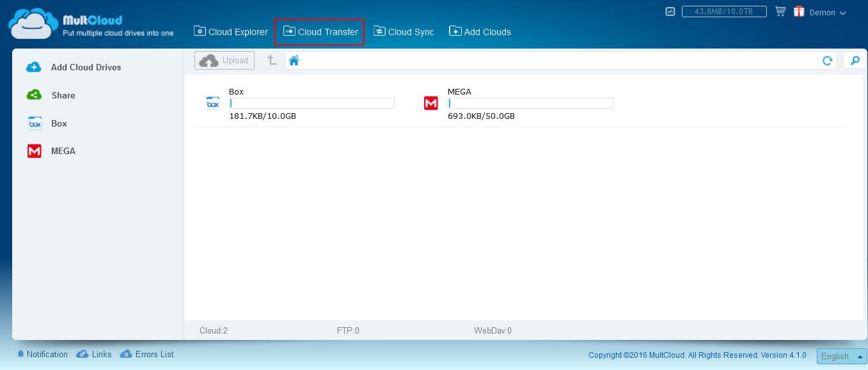Open the Errors List
The height and width of the screenshot is (370, 868).
point(147,354)
